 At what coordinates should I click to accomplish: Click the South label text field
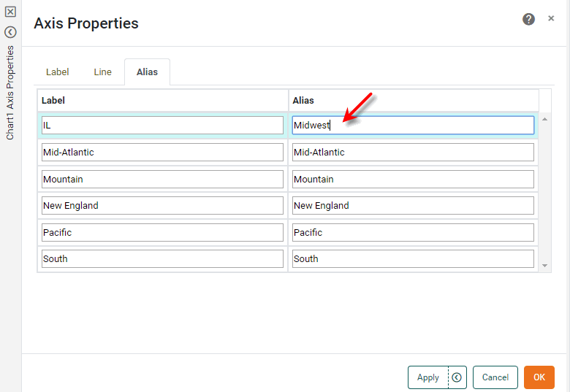tap(162, 259)
